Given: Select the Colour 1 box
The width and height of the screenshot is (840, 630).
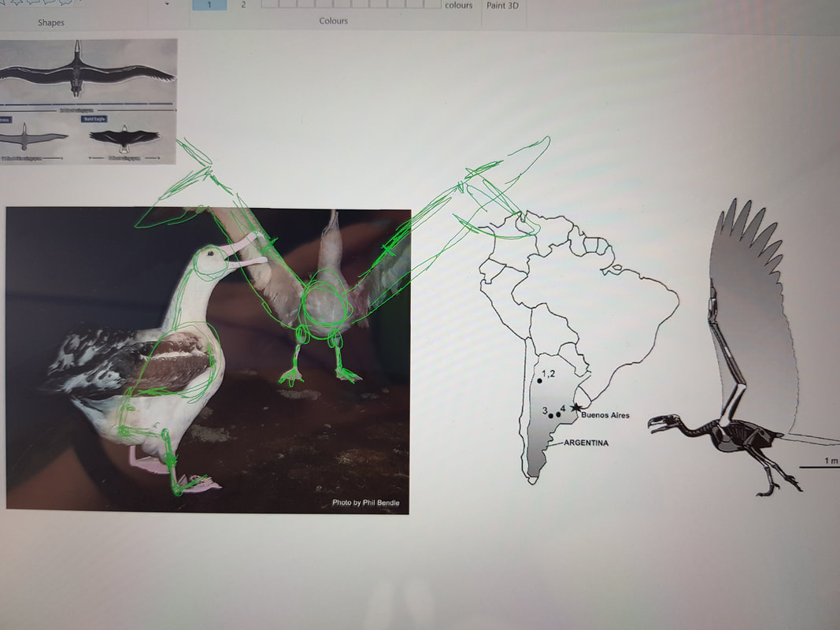Looking at the screenshot, I should point(209,5).
